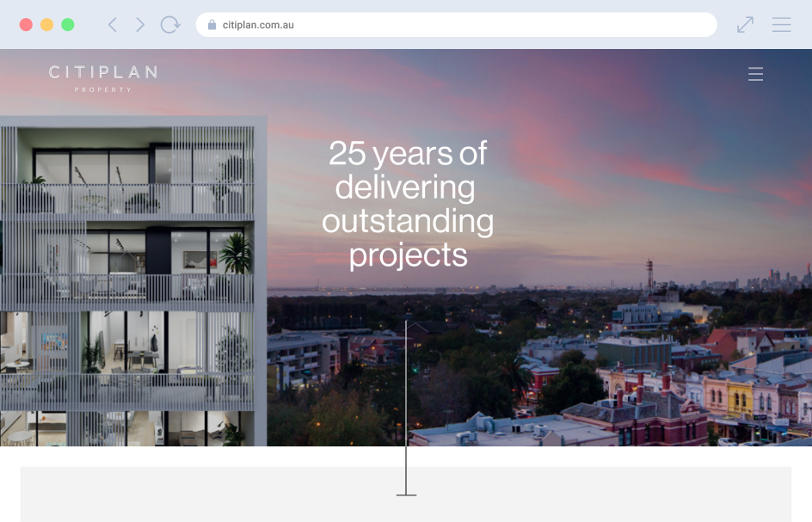The height and width of the screenshot is (522, 812).
Task: Open the browser menu in the toolbar
Action: 781,24
